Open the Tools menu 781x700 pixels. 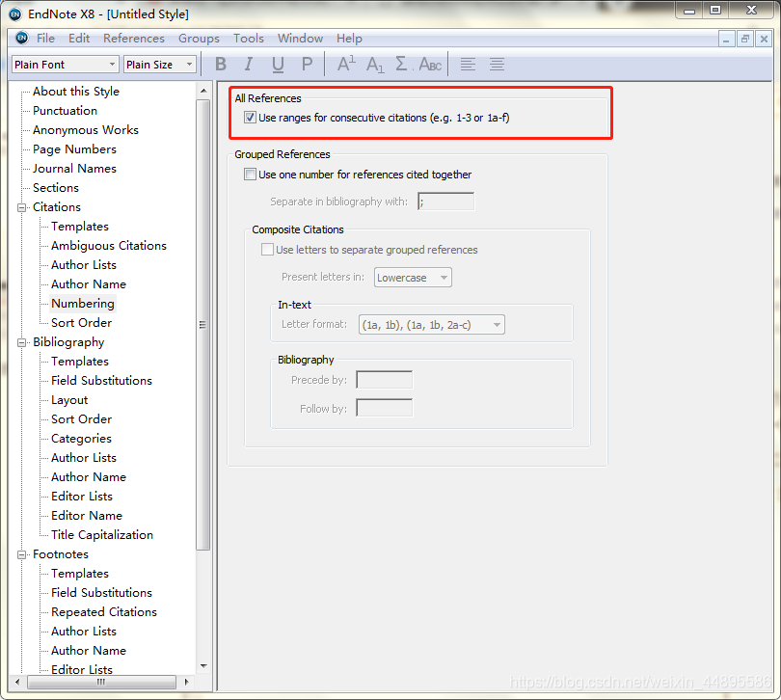click(x=249, y=39)
